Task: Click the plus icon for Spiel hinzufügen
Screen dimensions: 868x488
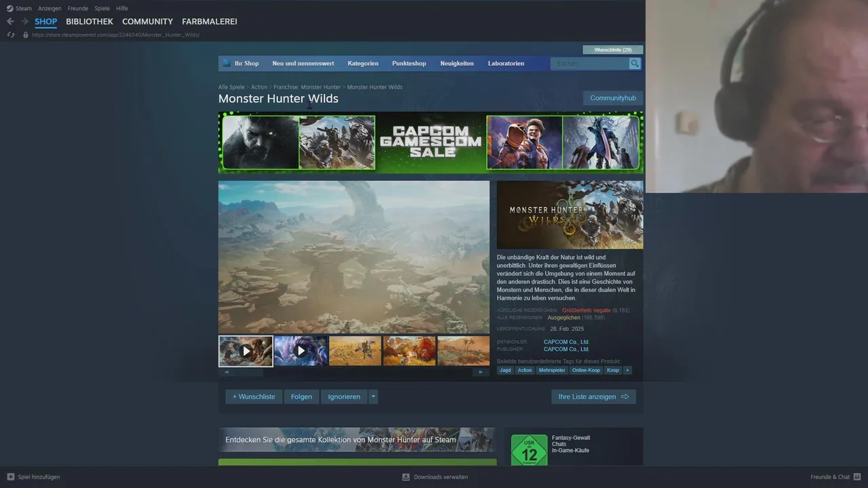Action: (11, 476)
